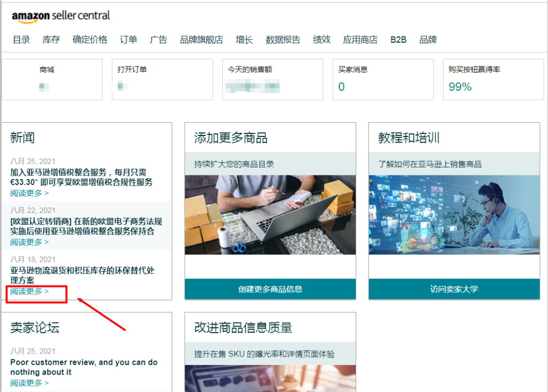
Task: Click 阅读更多 under the 八月 25 news item
Action: pos(29,193)
